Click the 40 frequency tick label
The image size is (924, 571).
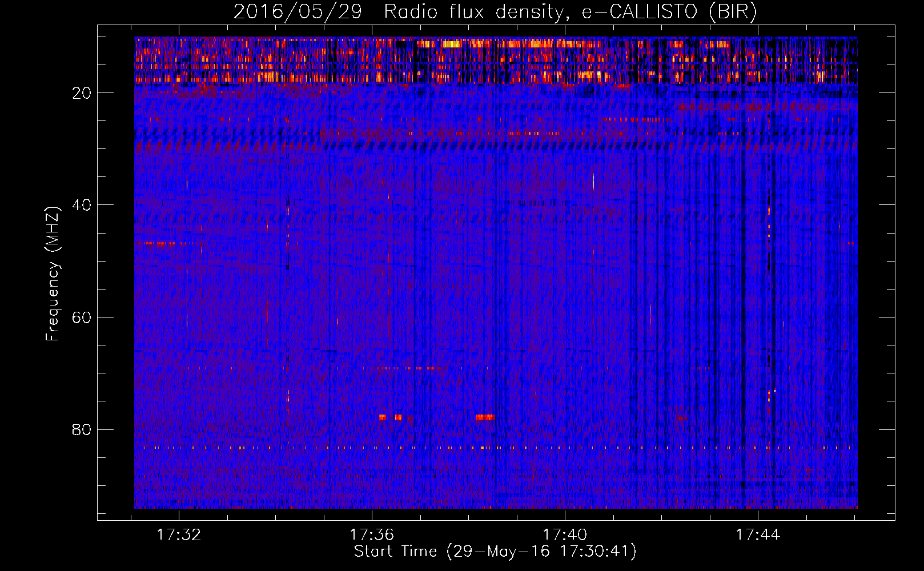(x=82, y=205)
